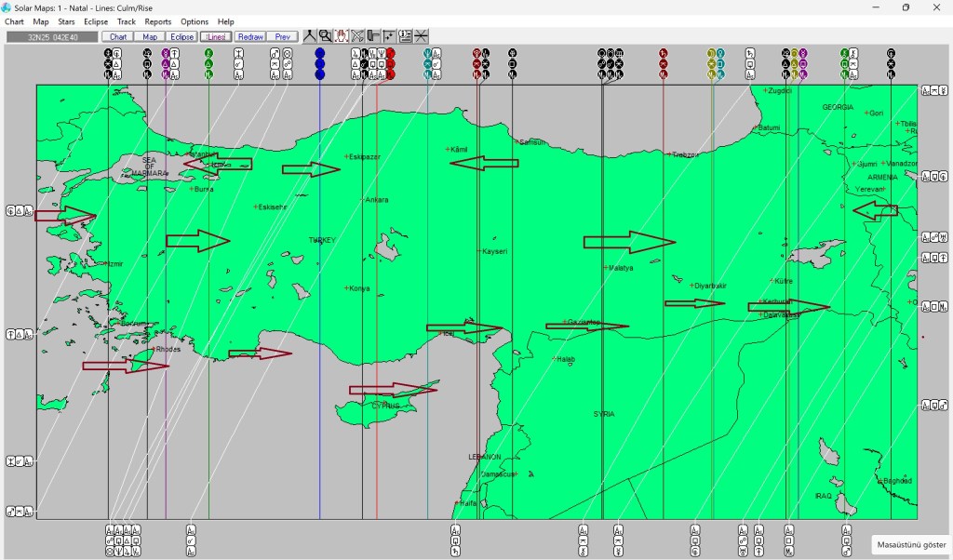Activate the zoom magnifier tool
Image resolution: width=953 pixels, height=560 pixels.
[x=325, y=36]
